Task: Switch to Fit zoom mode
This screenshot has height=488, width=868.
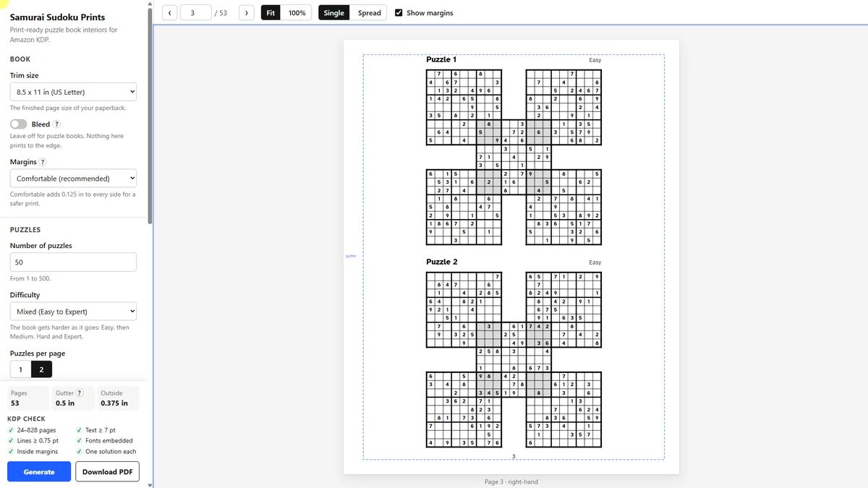Action: pyautogui.click(x=271, y=13)
